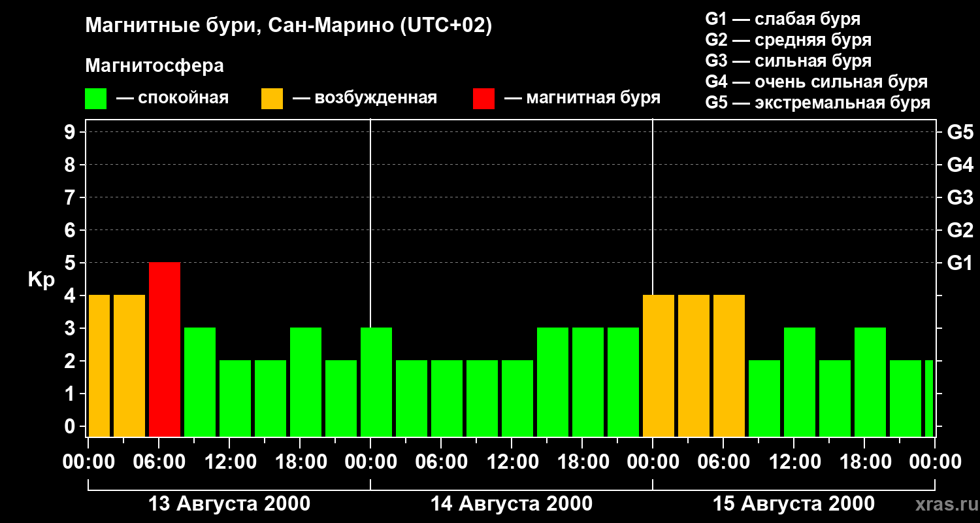This screenshot has width=980, height=523.
Task: Select the title "Магнитные бури, Сан-Марино (UTC+02)"
Action: (288, 26)
